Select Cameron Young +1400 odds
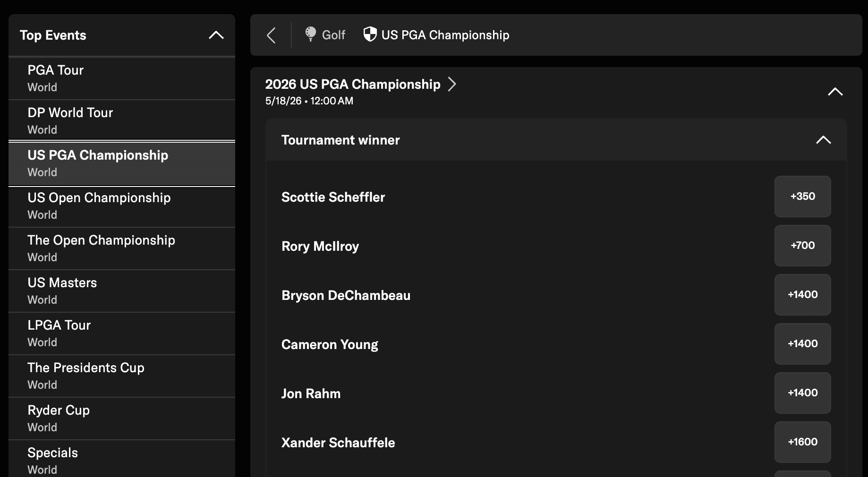 click(802, 344)
